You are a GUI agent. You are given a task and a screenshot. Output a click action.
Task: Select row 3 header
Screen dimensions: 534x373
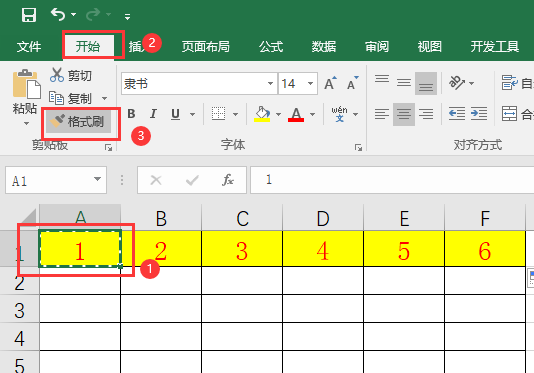(19, 310)
